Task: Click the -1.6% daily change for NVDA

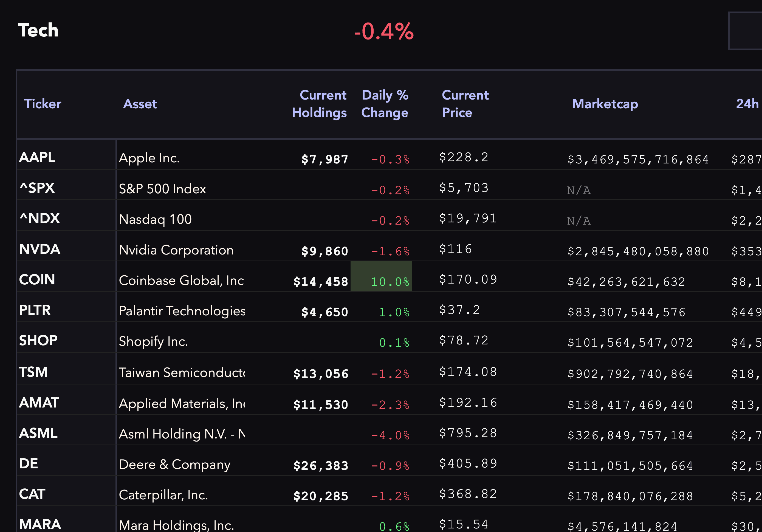Action: click(x=390, y=251)
